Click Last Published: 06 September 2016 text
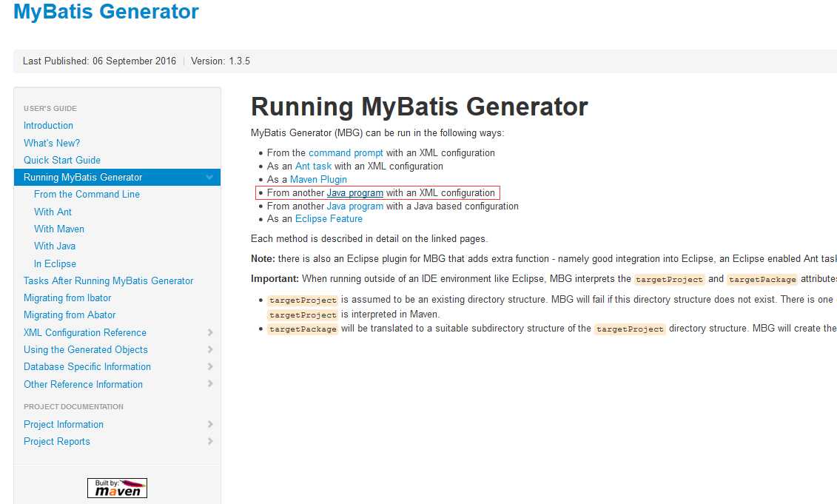837x504 pixels. 99,61
